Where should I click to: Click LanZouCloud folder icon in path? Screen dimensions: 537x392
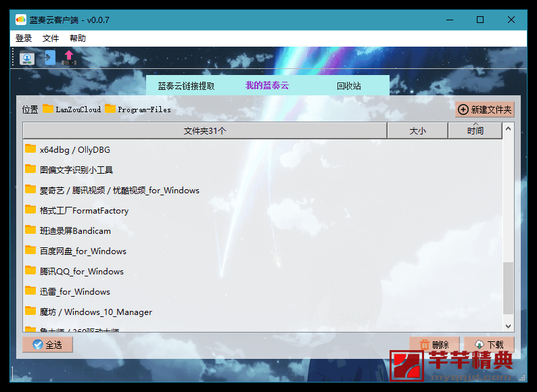click(x=48, y=109)
